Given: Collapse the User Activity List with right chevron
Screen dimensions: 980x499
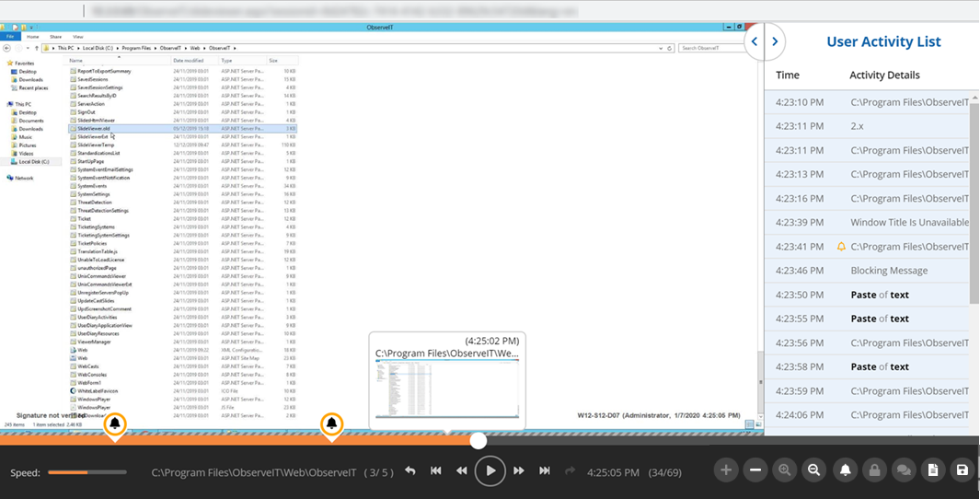Looking at the screenshot, I should pos(775,41).
